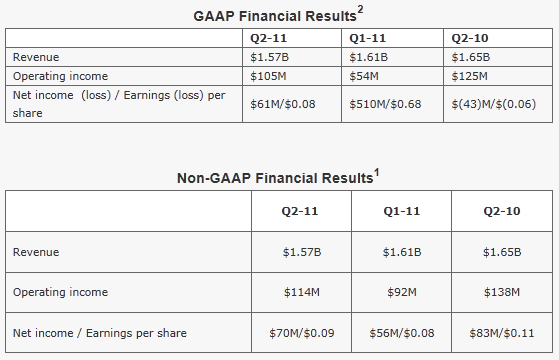Select the $92M operating income value
This screenshot has height=360, width=559.
tap(402, 292)
